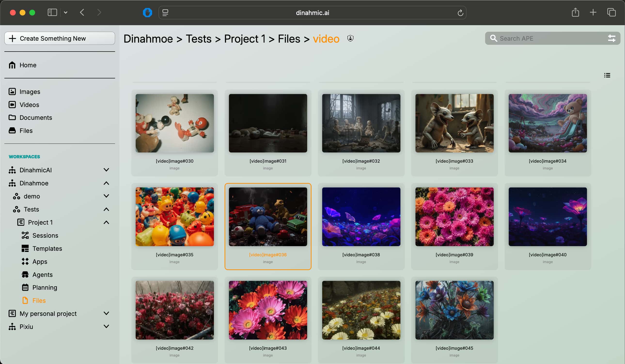
Task: Select the [video]image#039 flowers thumbnail
Action: point(454,217)
